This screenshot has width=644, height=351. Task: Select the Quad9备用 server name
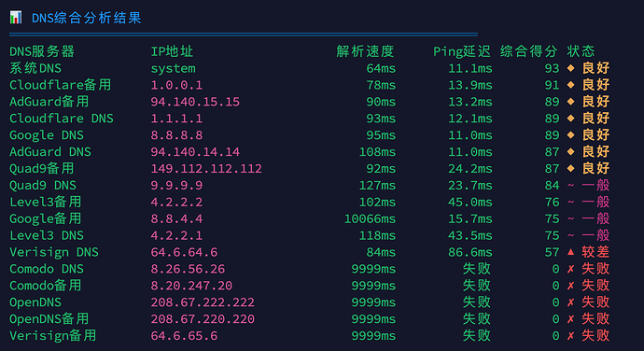(x=41, y=169)
